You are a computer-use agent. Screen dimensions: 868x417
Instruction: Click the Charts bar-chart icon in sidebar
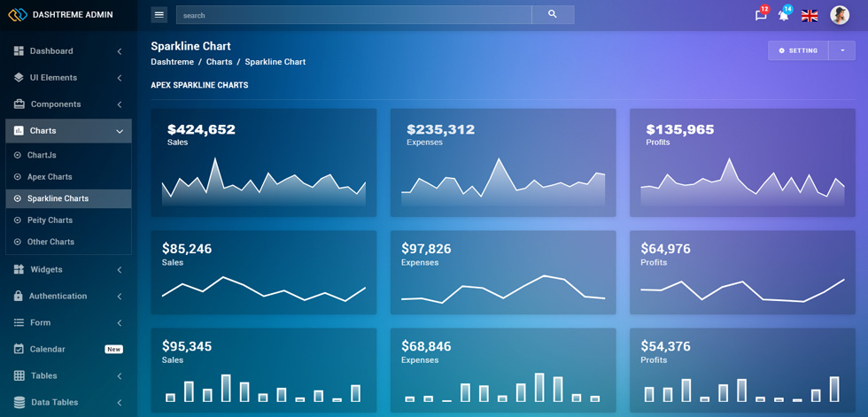click(x=19, y=130)
